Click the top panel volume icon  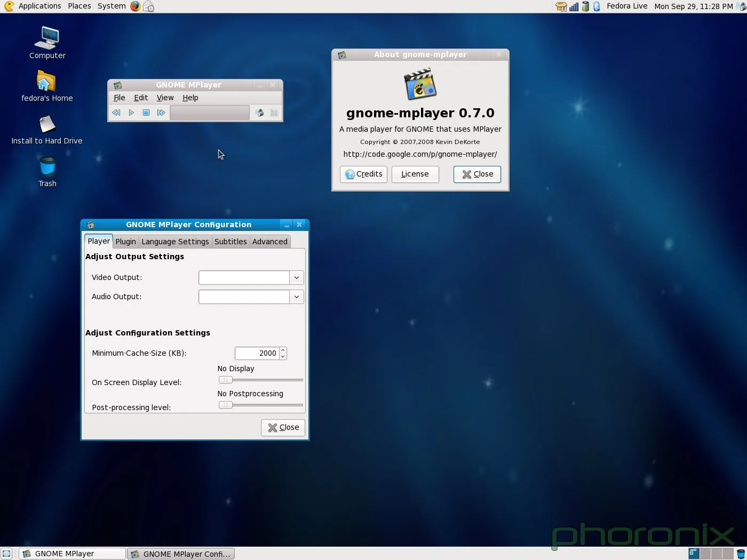pos(741,6)
